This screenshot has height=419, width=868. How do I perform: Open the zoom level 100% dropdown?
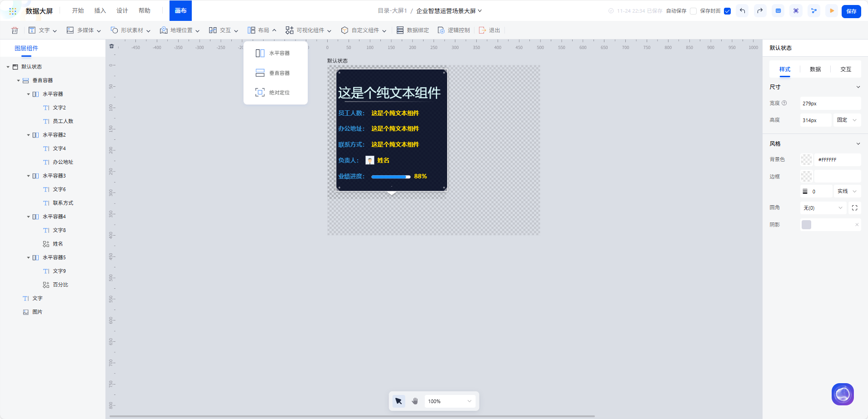pyautogui.click(x=449, y=401)
